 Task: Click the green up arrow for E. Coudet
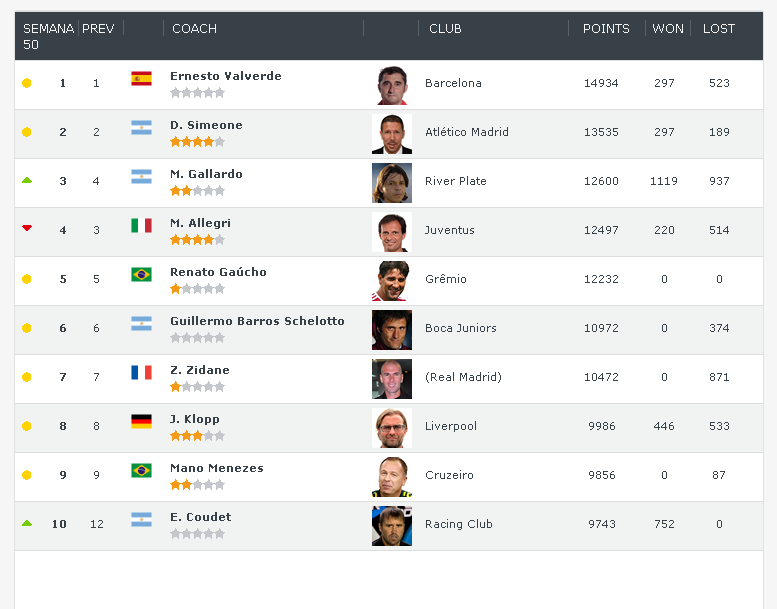click(27, 523)
